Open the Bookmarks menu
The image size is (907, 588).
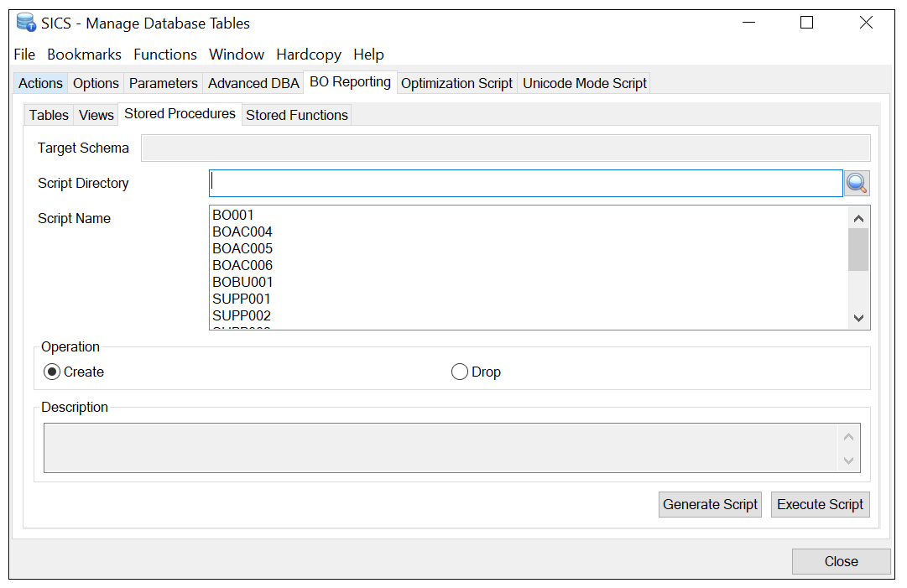pos(84,55)
